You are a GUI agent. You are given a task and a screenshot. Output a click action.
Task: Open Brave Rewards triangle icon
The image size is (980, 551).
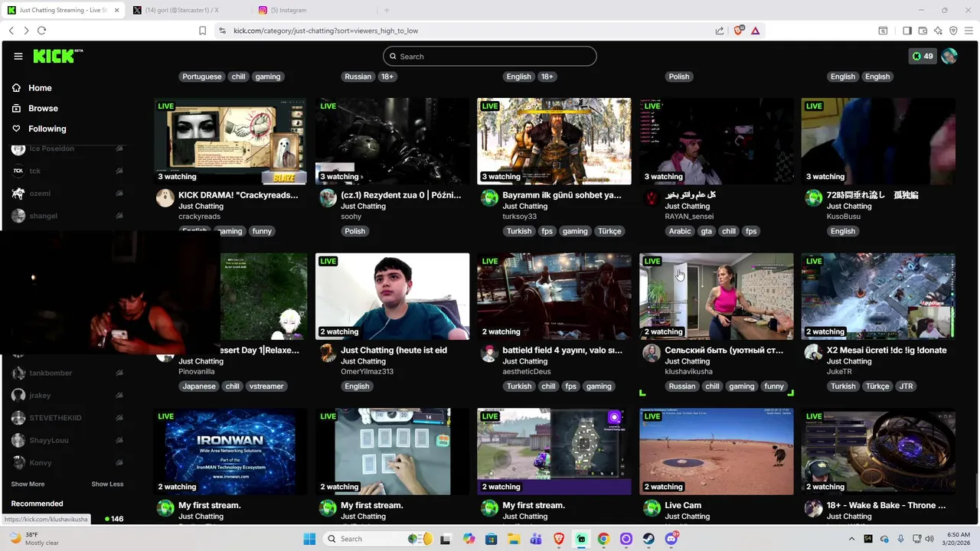(755, 31)
